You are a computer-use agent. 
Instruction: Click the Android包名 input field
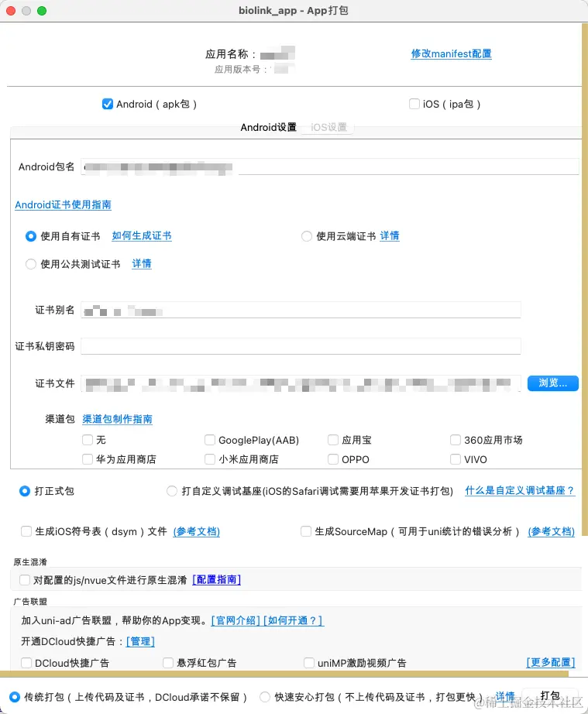(x=330, y=166)
